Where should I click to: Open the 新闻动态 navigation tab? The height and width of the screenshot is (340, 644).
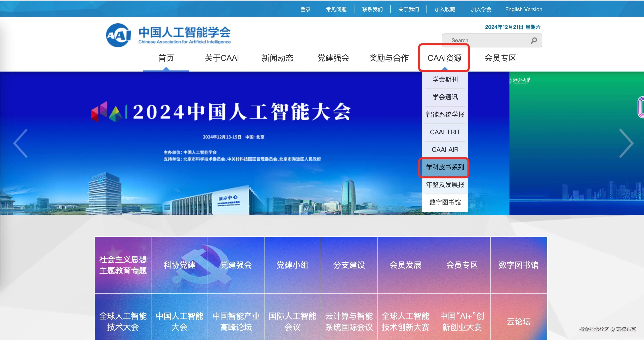[277, 58]
